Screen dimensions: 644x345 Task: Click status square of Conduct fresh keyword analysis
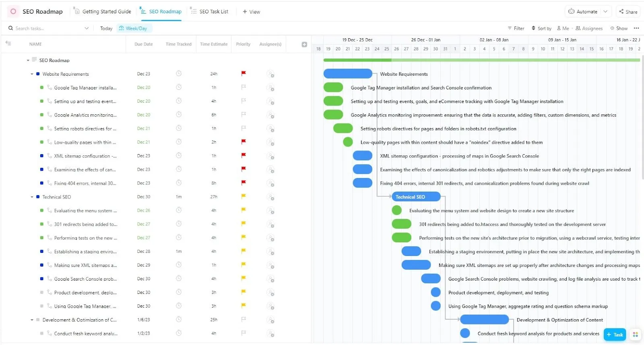[x=42, y=333]
